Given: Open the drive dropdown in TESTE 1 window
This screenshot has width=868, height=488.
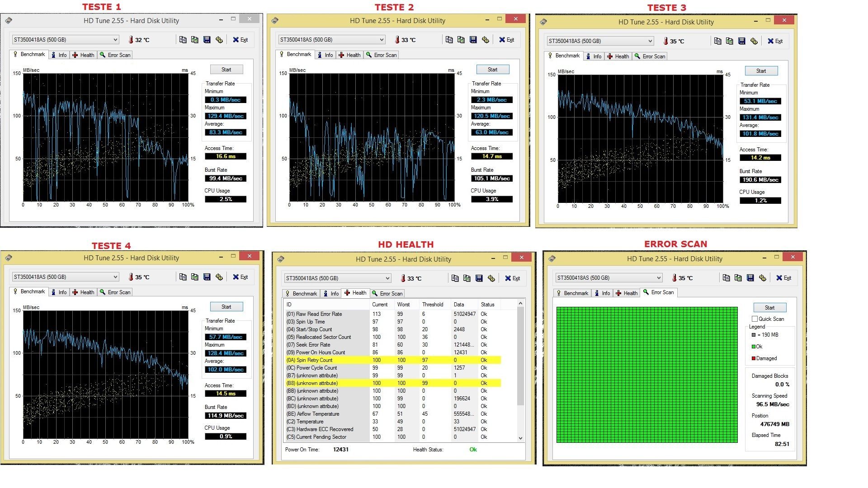Looking at the screenshot, I should (66, 40).
